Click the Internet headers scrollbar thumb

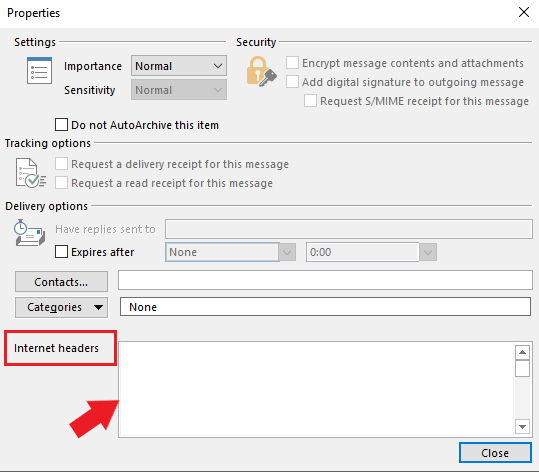[522, 369]
